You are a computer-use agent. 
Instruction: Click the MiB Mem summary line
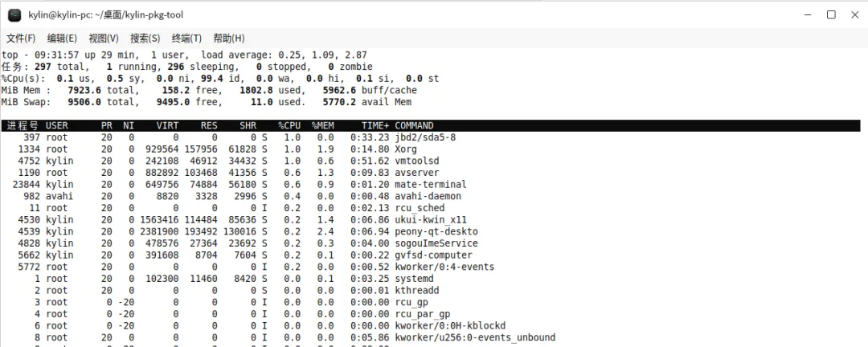[x=209, y=90]
